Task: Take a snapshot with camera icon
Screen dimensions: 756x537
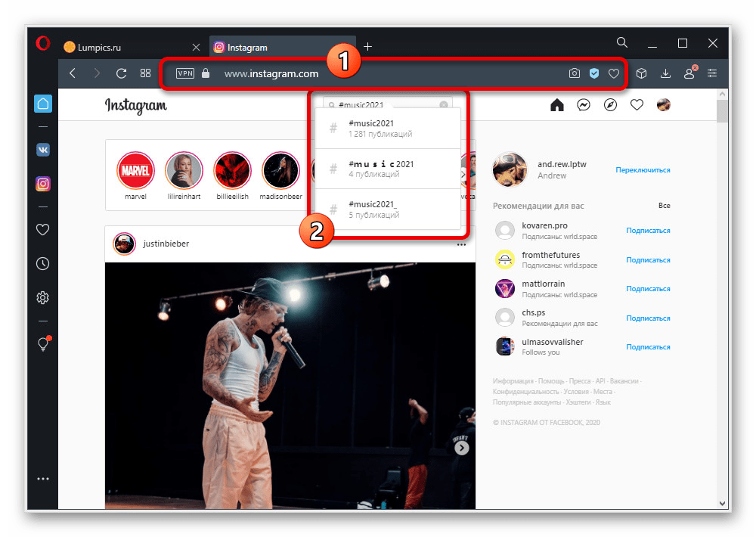Action: pyautogui.click(x=575, y=73)
